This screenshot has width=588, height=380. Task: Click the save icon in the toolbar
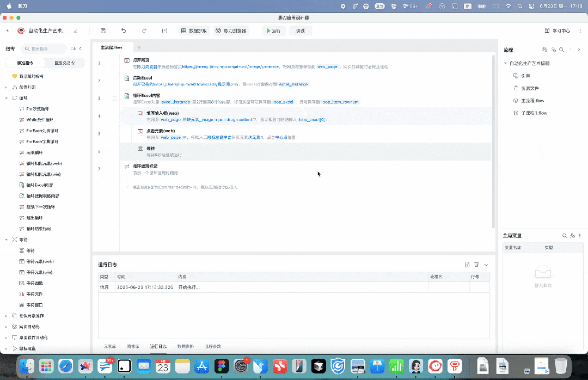point(103,31)
